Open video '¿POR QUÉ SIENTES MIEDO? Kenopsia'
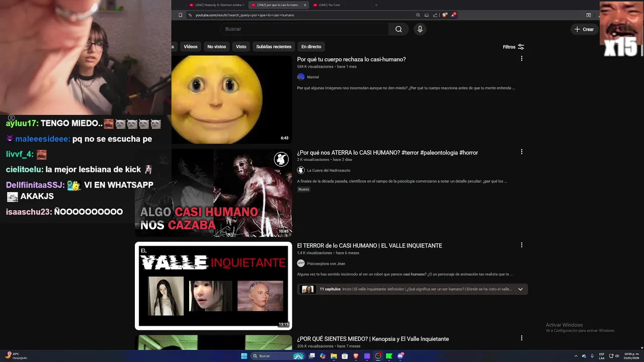The height and width of the screenshot is (362, 644). (373, 339)
